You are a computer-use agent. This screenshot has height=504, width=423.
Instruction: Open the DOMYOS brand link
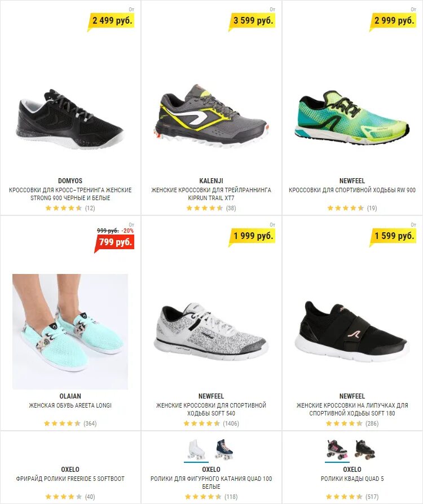tap(70, 180)
